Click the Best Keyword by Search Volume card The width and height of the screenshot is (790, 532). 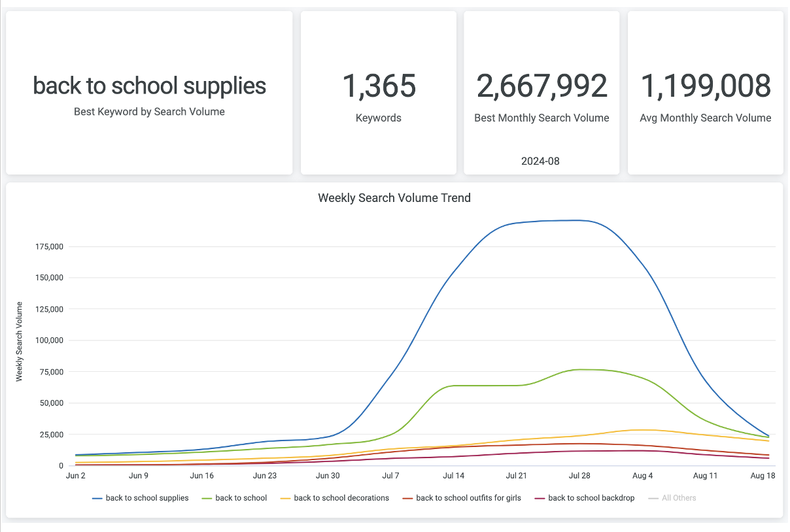[x=149, y=93]
